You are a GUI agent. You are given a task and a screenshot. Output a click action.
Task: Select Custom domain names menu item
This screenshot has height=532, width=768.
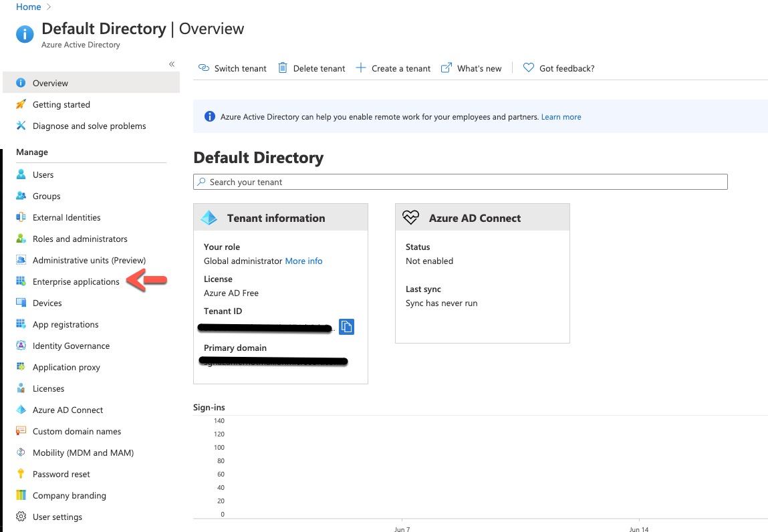[77, 431]
